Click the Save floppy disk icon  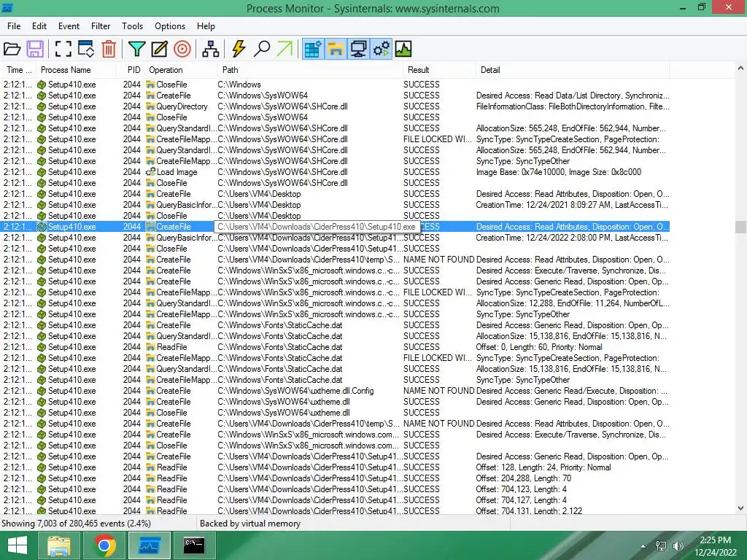(x=35, y=49)
